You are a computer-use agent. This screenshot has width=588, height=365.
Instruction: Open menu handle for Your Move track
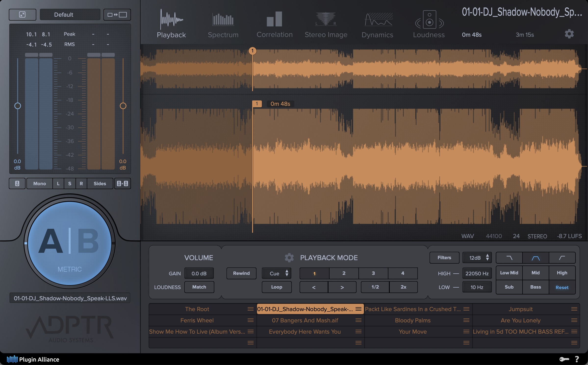point(466,331)
